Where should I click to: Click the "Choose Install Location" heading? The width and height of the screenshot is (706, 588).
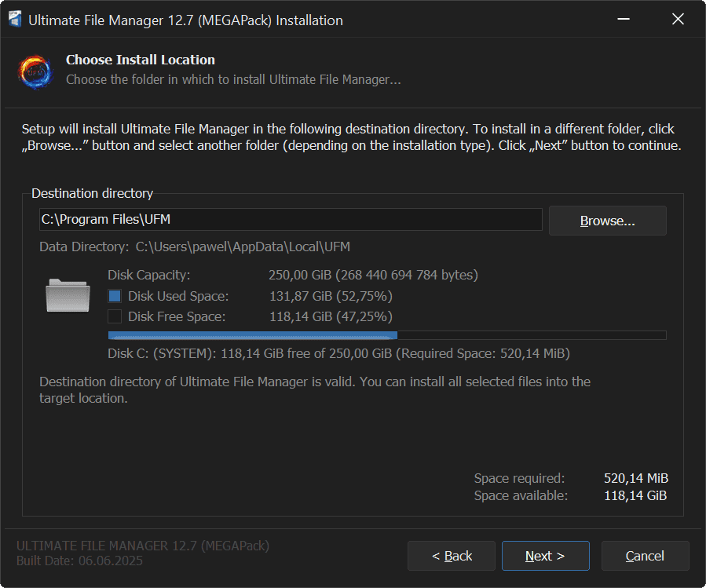(x=141, y=60)
